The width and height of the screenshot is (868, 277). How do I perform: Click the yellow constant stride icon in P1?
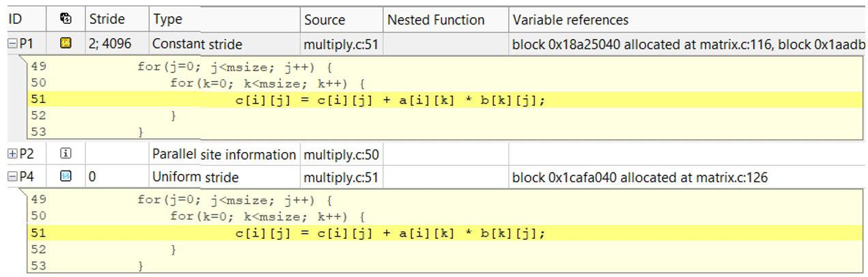click(66, 44)
